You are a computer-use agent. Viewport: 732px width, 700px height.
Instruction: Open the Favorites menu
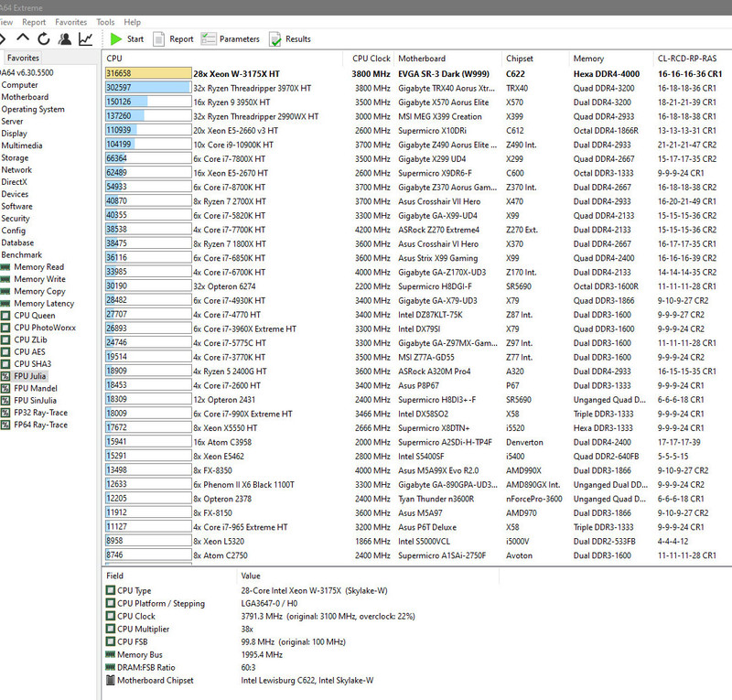pos(71,22)
